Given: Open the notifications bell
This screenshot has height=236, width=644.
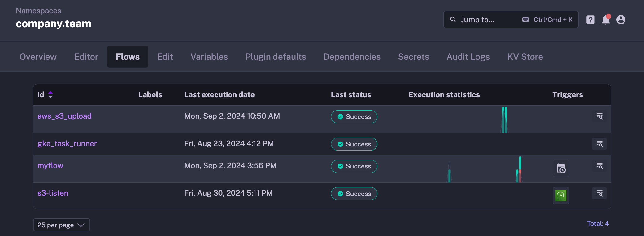Looking at the screenshot, I should (606, 20).
